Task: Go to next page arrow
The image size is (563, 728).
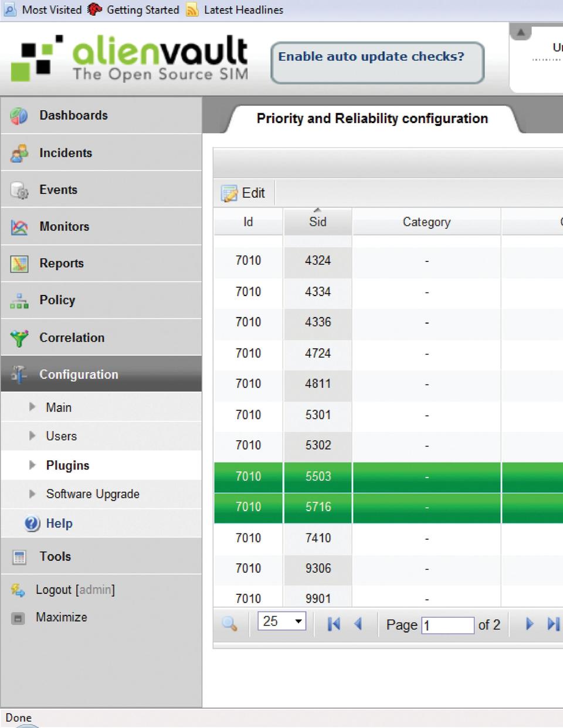Action: tap(530, 624)
